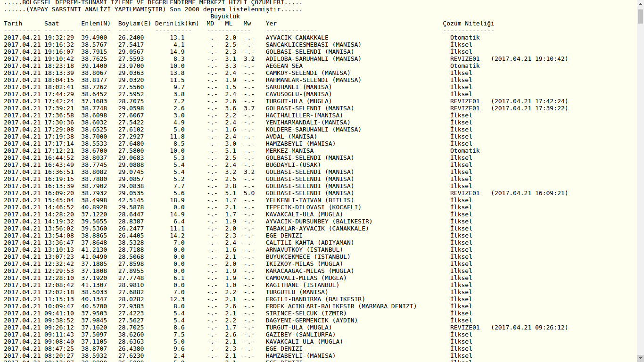Click 'Otomatik' in the MERKEZ-MANISA row
Screen dimensions: 644x362
point(465,151)
